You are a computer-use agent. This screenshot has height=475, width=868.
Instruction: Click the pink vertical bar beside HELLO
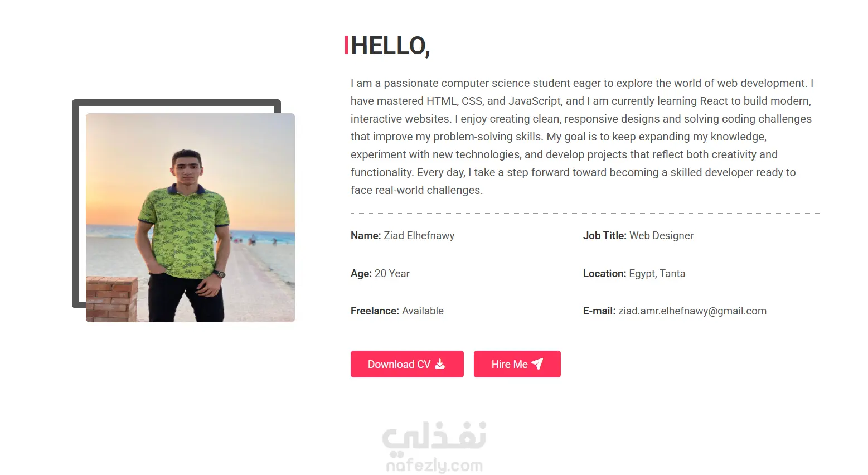click(x=346, y=45)
